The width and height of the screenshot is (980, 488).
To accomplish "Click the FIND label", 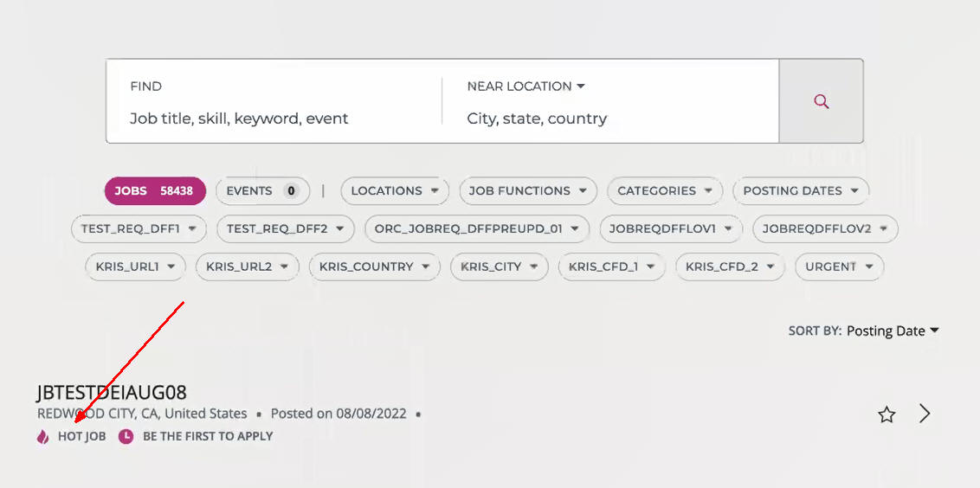I will [145, 87].
